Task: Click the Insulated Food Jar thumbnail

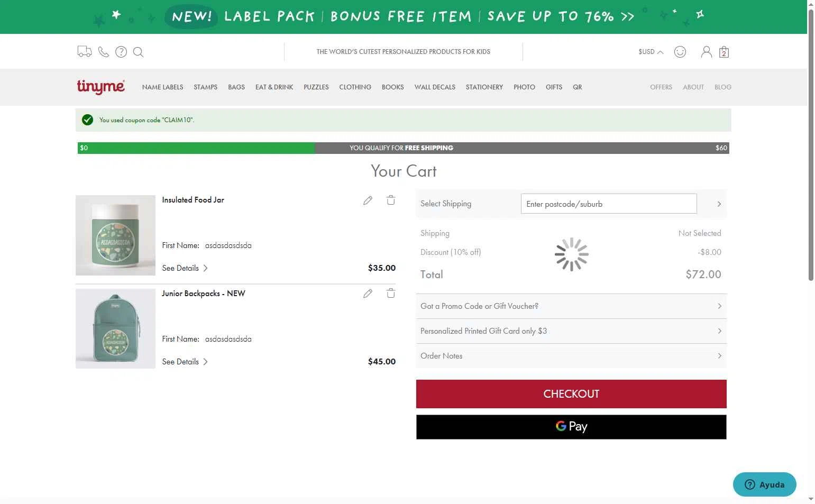Action: tap(115, 235)
